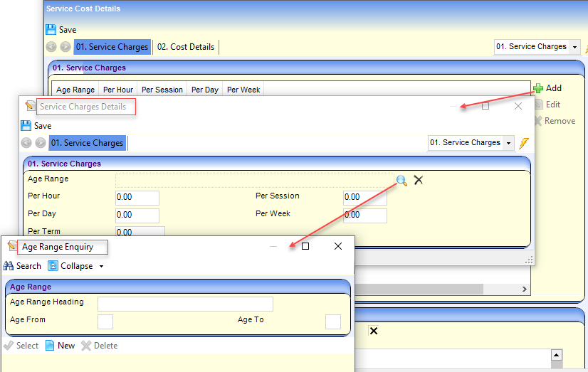The image size is (588, 372).
Task: Open the section dropdown in Service Charges Details
Action: 508,143
